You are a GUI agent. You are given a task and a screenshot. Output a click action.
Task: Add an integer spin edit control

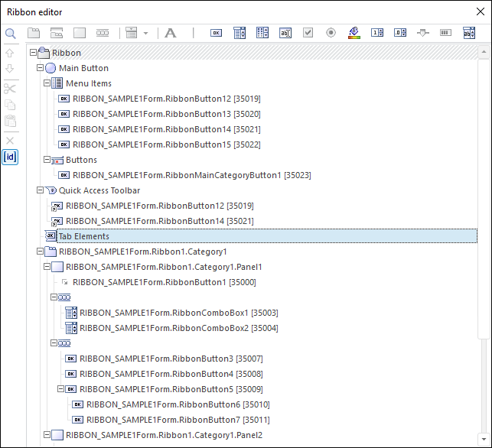click(x=377, y=33)
